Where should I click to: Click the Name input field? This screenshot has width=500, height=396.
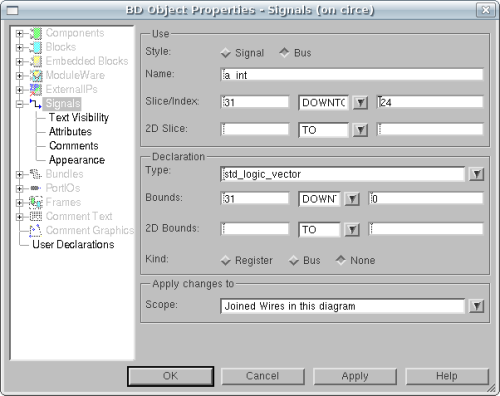click(x=352, y=75)
